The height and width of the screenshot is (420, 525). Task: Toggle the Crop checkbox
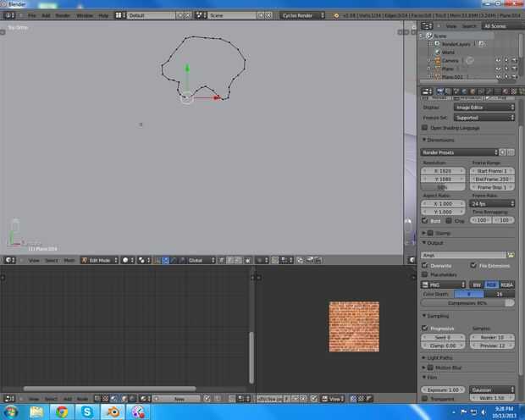(x=449, y=220)
